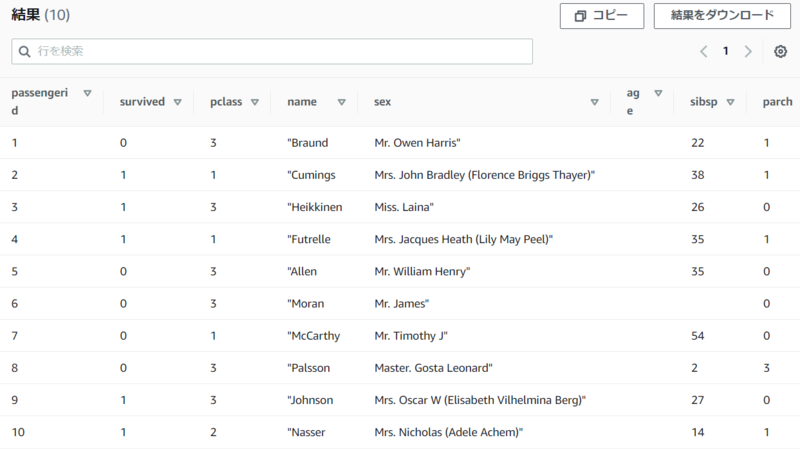Sort by sibsp column arrow
Viewport: 800px width, 449px height.
(x=730, y=102)
